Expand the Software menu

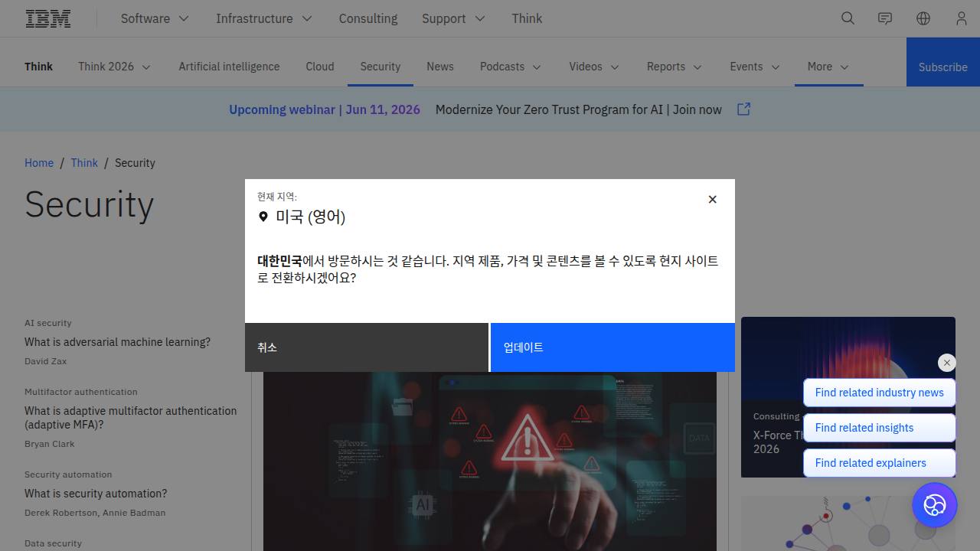(x=155, y=18)
